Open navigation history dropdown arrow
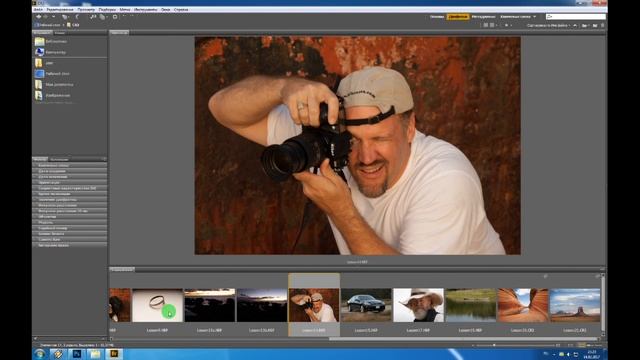 click(53, 17)
